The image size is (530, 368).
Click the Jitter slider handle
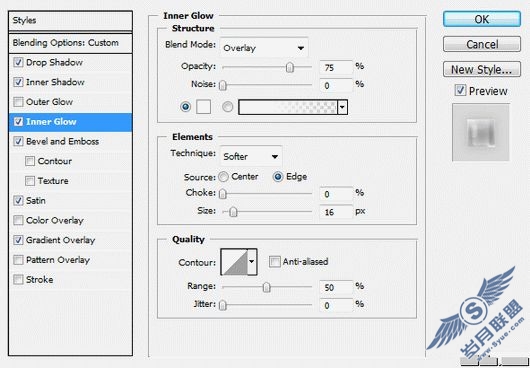pyautogui.click(x=222, y=305)
